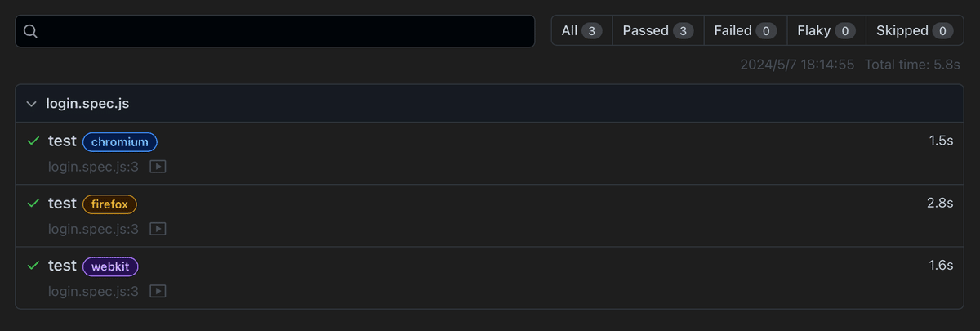This screenshot has width=980, height=331.
Task: Open video icon for webkit test
Action: [158, 291]
